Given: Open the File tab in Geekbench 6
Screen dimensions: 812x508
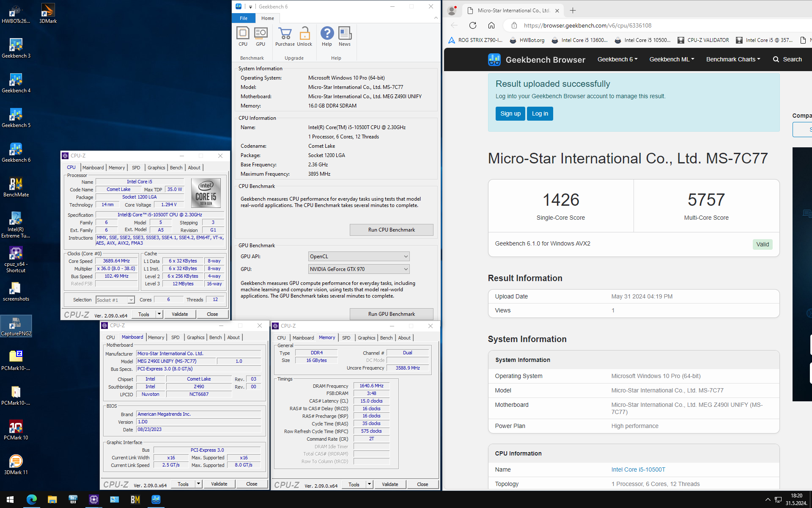Looking at the screenshot, I should [x=244, y=18].
